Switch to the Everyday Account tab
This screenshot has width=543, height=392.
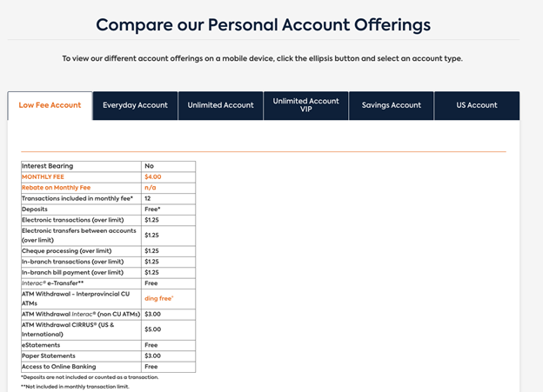[x=135, y=105]
